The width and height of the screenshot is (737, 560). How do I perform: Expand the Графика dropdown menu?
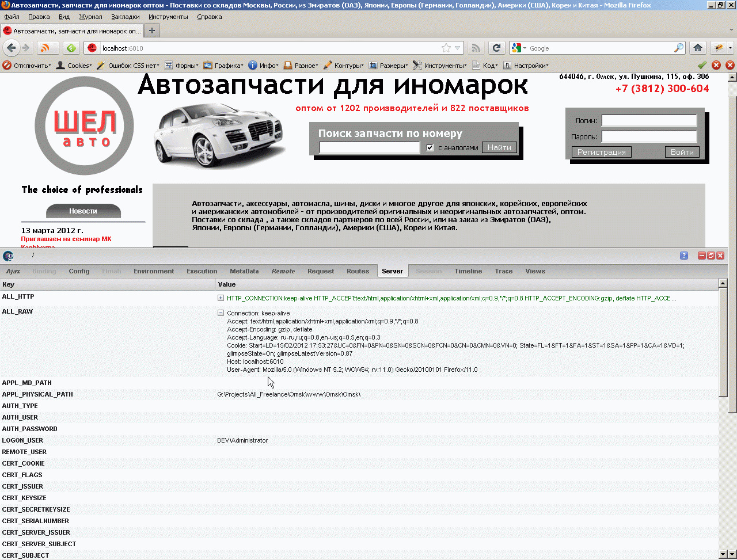tap(223, 66)
